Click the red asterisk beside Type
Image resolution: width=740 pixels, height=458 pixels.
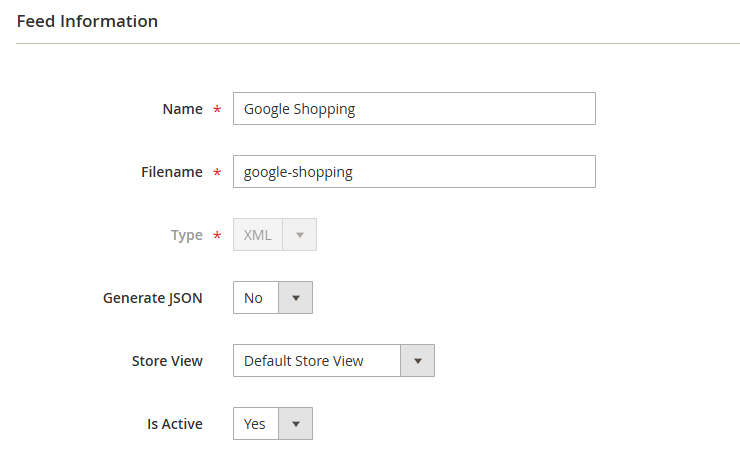[x=217, y=236]
